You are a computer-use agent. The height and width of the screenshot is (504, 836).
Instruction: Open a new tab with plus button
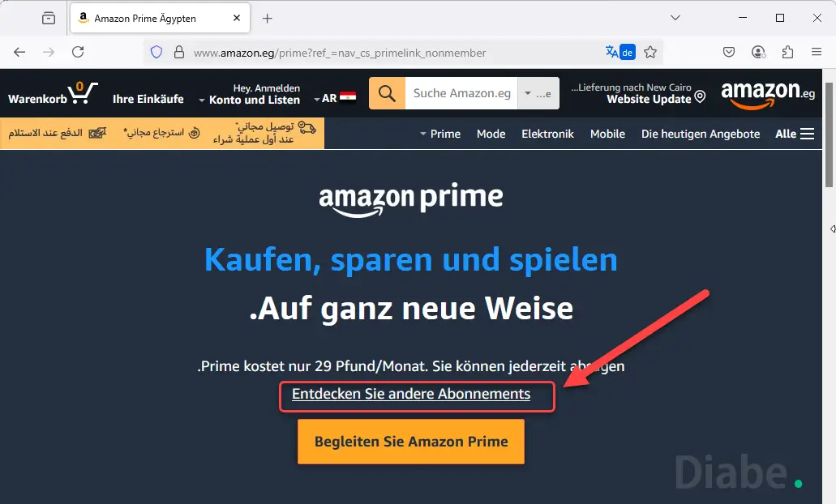(267, 19)
